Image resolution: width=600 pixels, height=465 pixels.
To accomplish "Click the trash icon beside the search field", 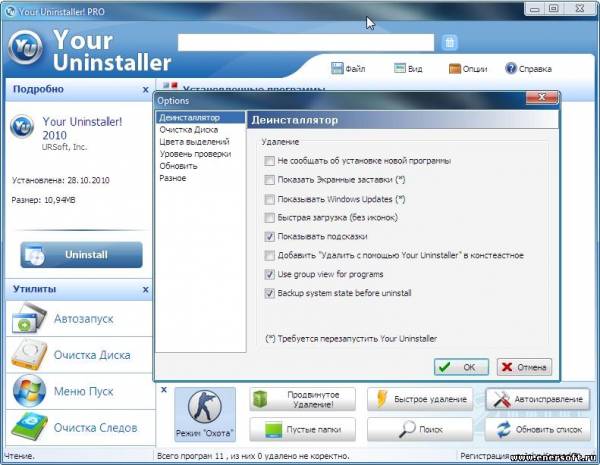I will coord(450,42).
